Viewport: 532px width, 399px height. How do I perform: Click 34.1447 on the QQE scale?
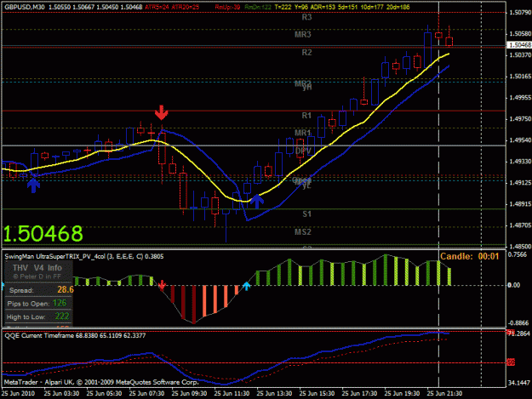[x=519, y=383]
